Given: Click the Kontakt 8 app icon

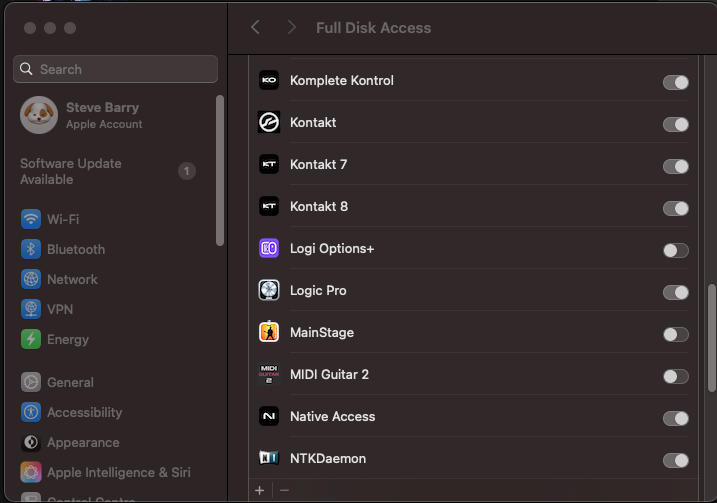Looking at the screenshot, I should [269, 207].
